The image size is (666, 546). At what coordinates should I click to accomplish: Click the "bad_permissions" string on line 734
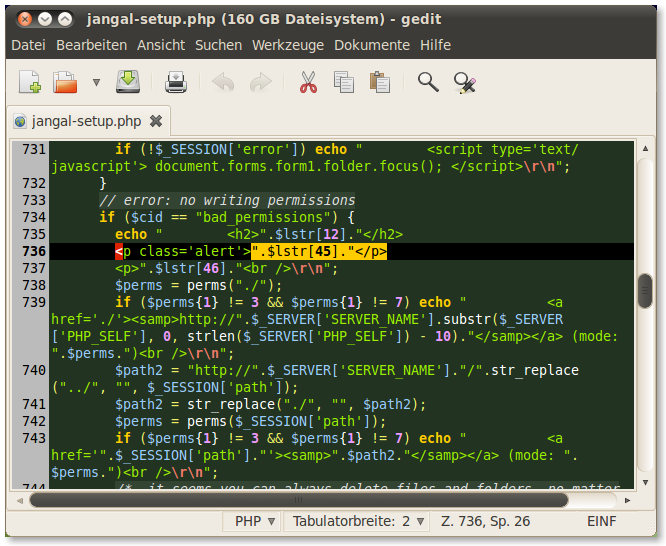[x=263, y=217]
